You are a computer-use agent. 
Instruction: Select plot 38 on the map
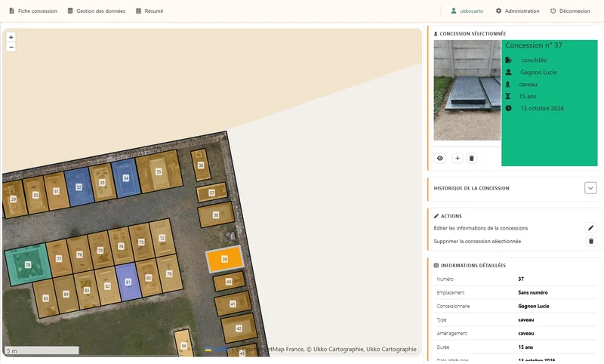216,214
